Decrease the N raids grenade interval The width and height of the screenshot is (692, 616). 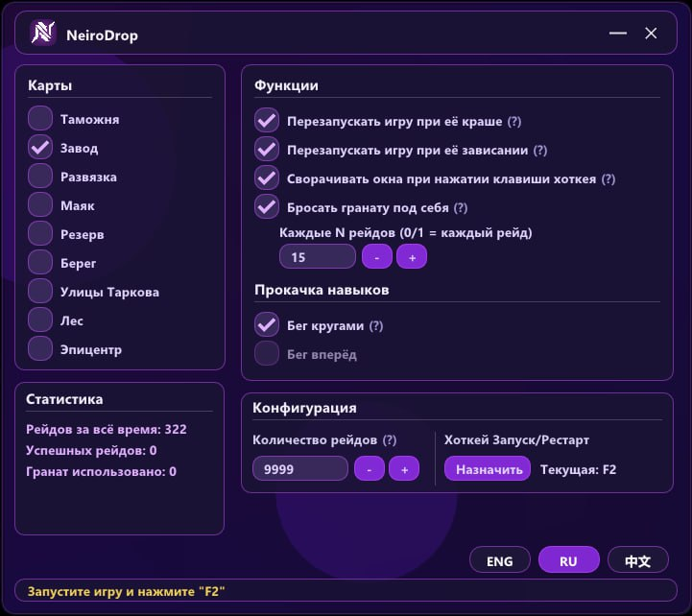tap(376, 257)
